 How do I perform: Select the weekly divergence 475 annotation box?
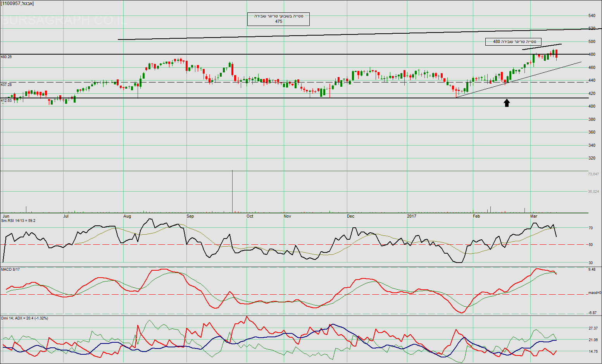[278, 19]
